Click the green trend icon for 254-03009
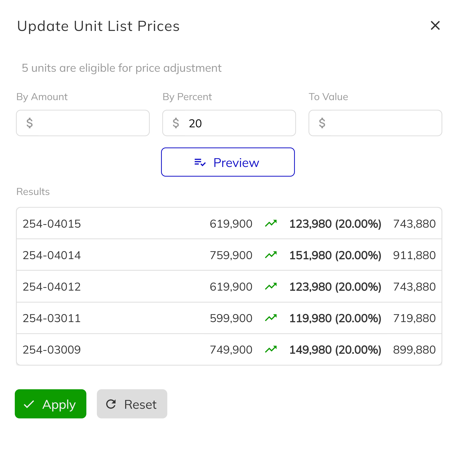The image size is (460, 476). (x=271, y=349)
